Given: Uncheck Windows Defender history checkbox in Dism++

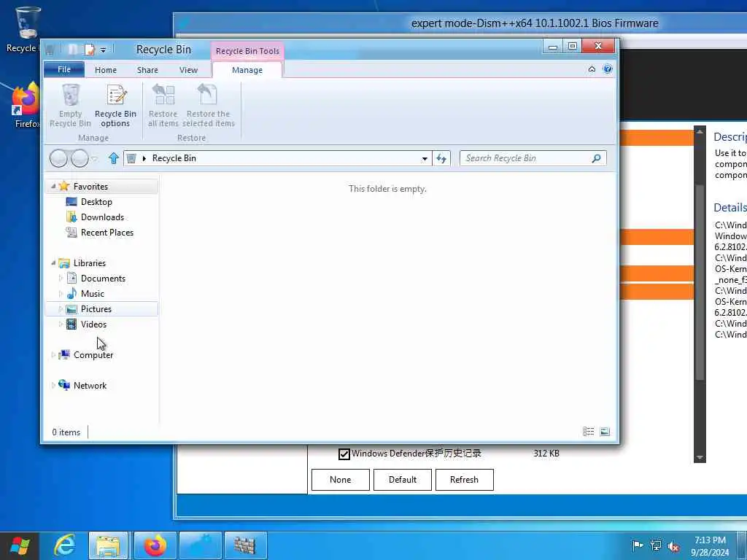Looking at the screenshot, I should 344,454.
